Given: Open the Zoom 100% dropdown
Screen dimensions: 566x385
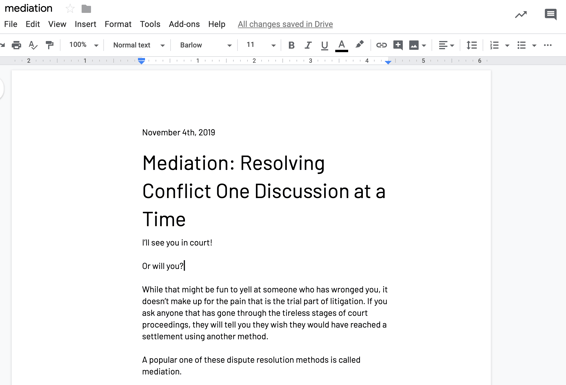Looking at the screenshot, I should pyautogui.click(x=84, y=45).
